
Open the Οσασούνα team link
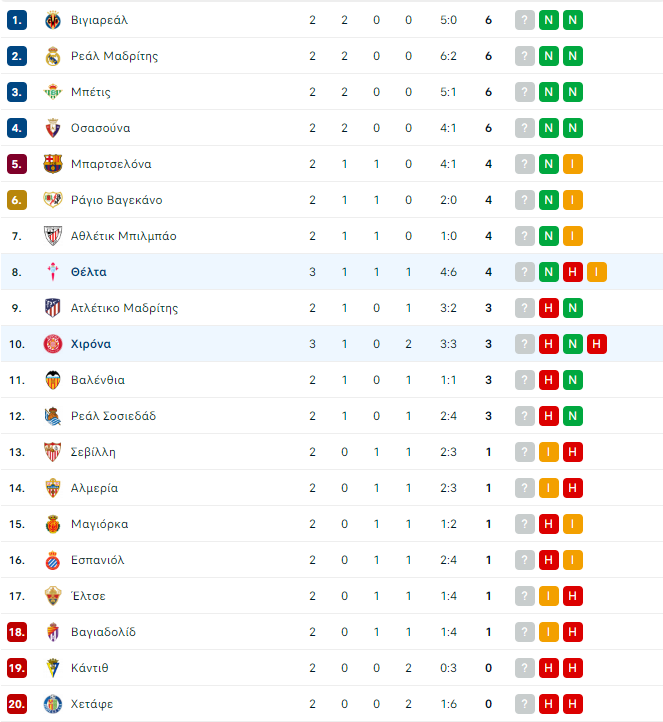(x=100, y=128)
